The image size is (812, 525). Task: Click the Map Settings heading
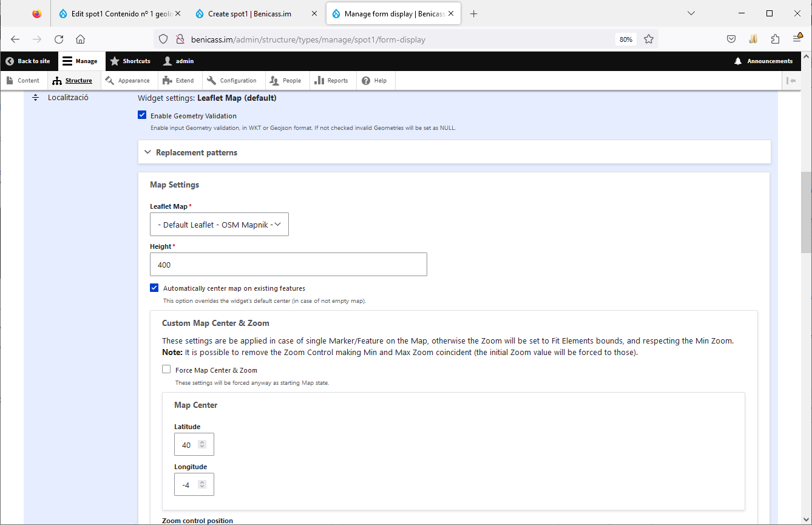pyautogui.click(x=174, y=185)
